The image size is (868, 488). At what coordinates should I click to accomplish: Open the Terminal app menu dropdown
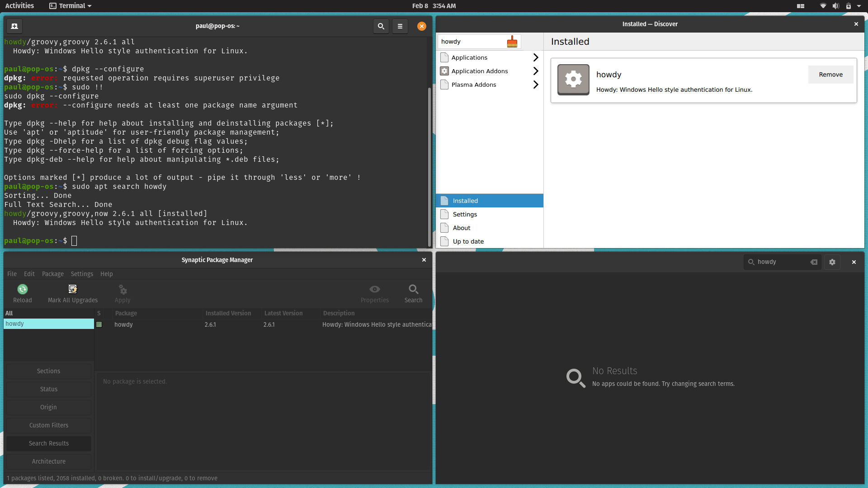click(x=71, y=6)
